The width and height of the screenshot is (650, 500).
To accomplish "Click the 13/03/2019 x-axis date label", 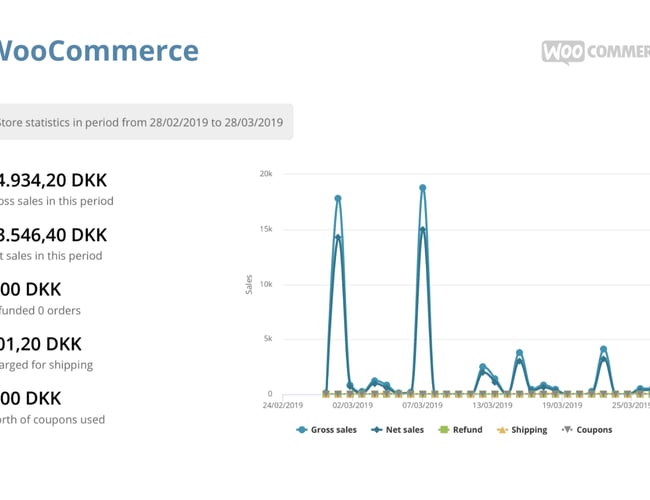I will pos(492,406).
